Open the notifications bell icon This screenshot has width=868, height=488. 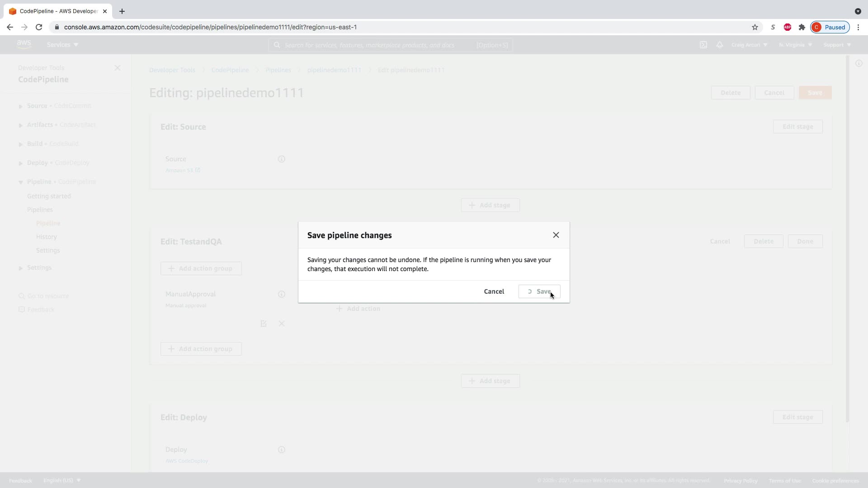pos(719,45)
